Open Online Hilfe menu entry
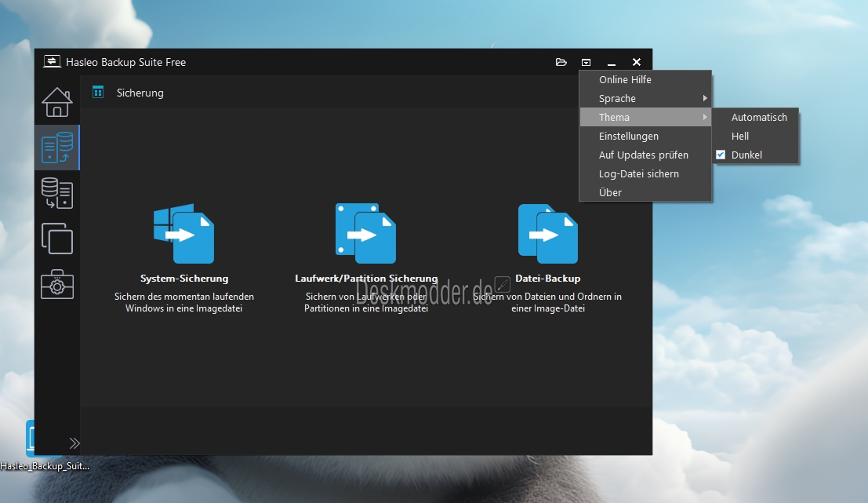This screenshot has height=503, width=868. (x=645, y=80)
